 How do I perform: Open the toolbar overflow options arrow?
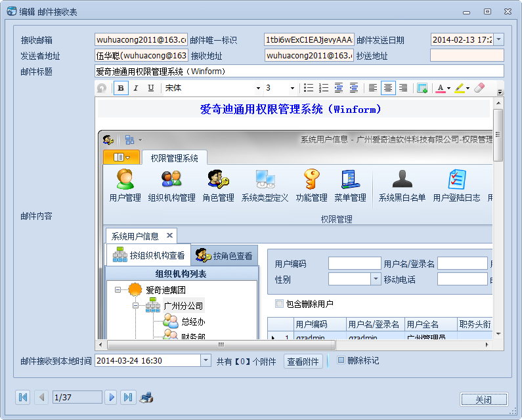(x=500, y=92)
